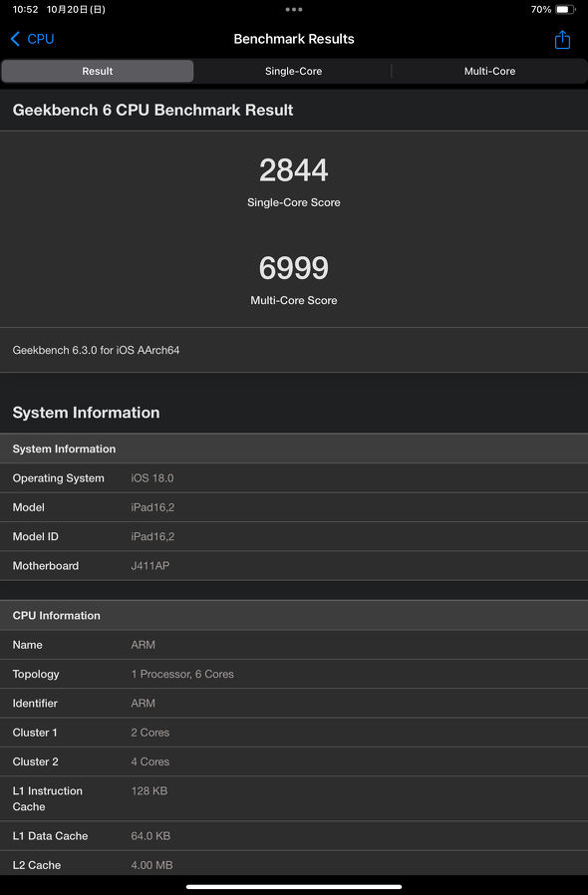Tap the Topology value 1 Processor, 6 Cores
The width and height of the screenshot is (588, 895).
pyautogui.click(x=182, y=674)
